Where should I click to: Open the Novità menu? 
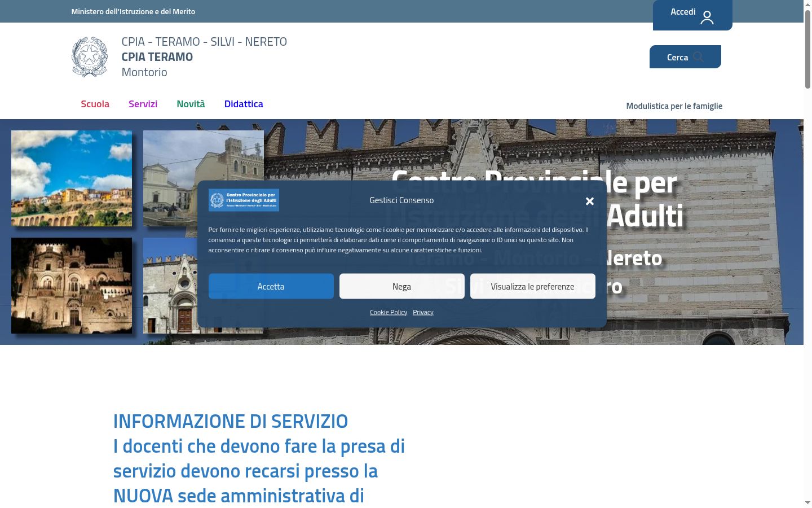click(x=191, y=104)
